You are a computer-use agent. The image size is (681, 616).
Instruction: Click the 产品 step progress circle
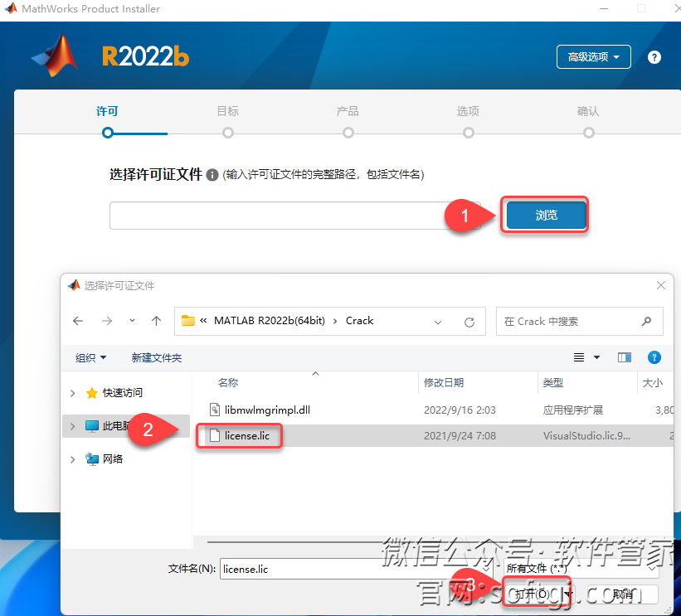[x=348, y=133]
